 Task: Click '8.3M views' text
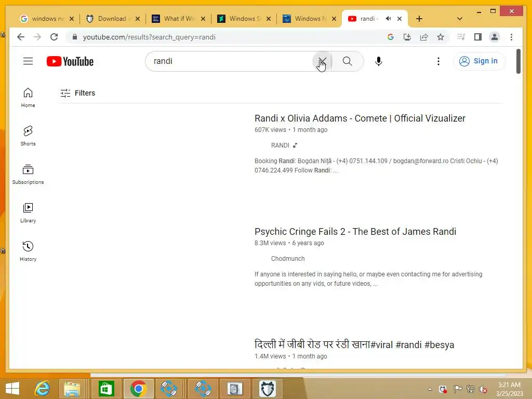(270, 243)
